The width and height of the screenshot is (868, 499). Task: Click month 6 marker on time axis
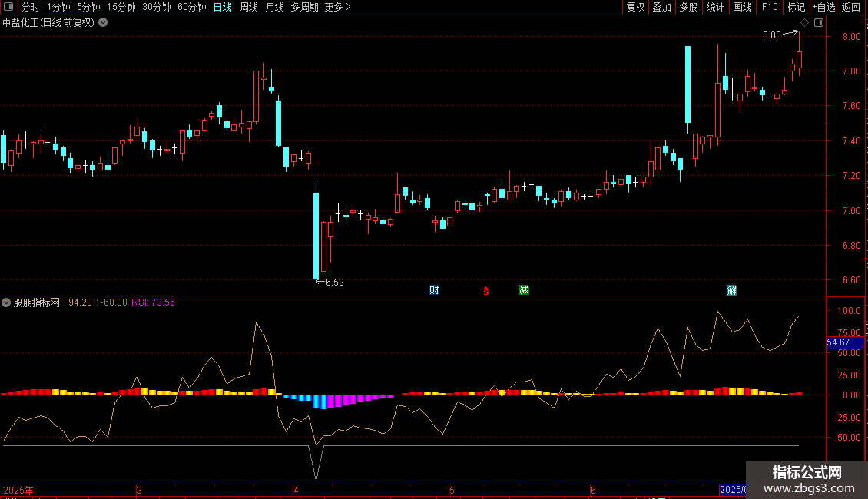coord(593,490)
